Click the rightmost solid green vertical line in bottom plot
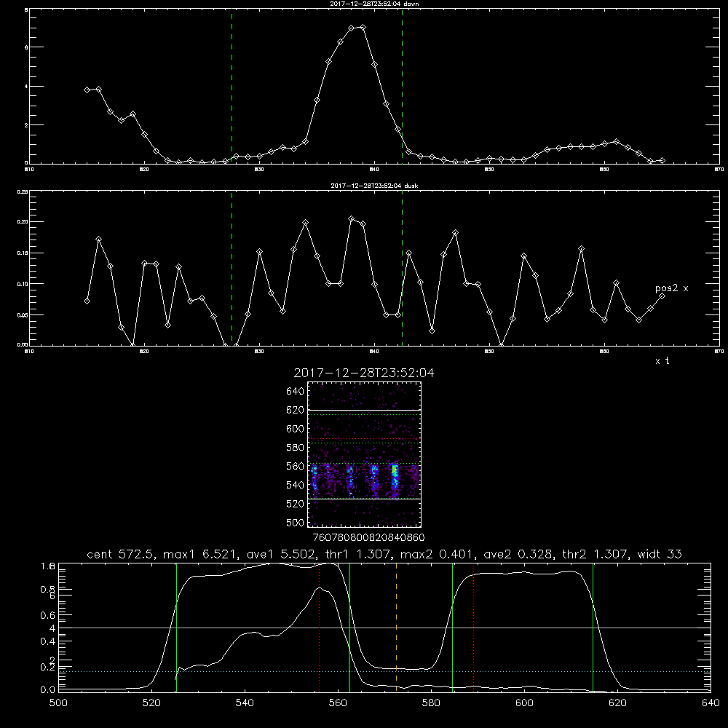 [x=593, y=628]
